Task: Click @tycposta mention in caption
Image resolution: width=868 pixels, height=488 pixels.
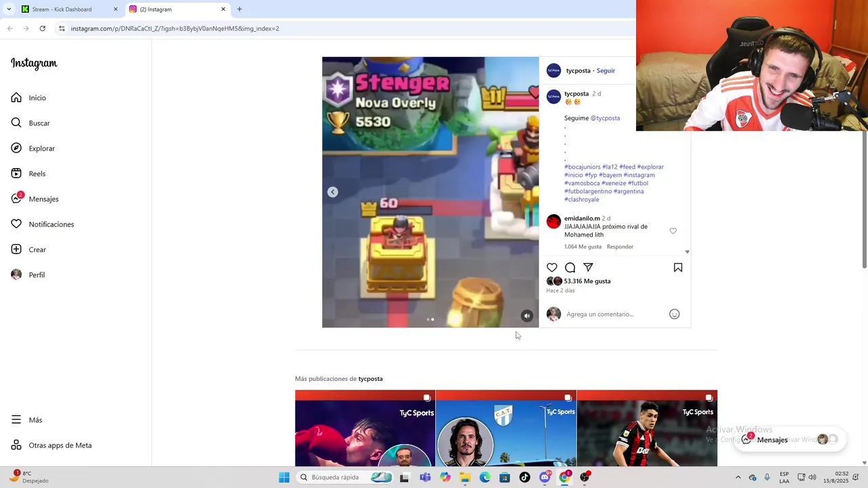Action: click(x=605, y=118)
